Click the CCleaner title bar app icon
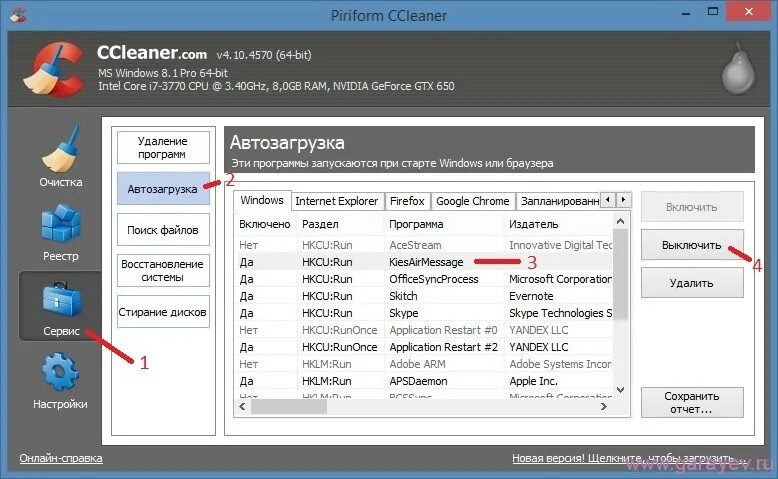Viewport: 778px width, 479px height. [x=18, y=15]
